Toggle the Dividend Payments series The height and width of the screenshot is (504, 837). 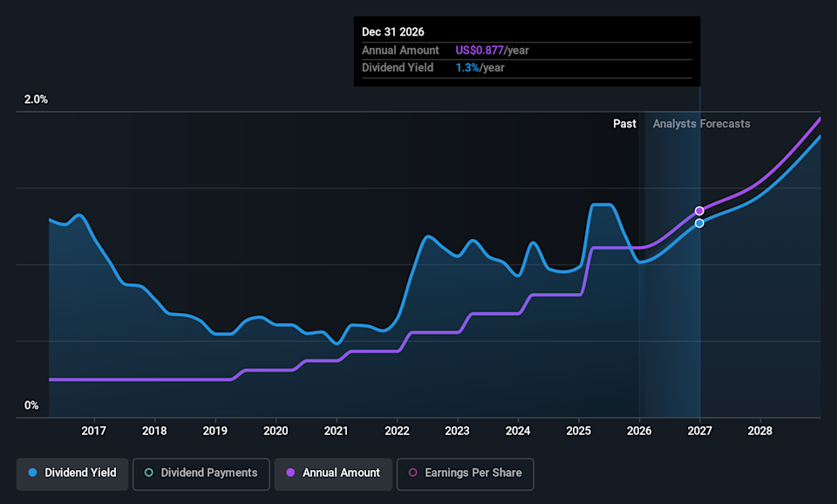(201, 473)
